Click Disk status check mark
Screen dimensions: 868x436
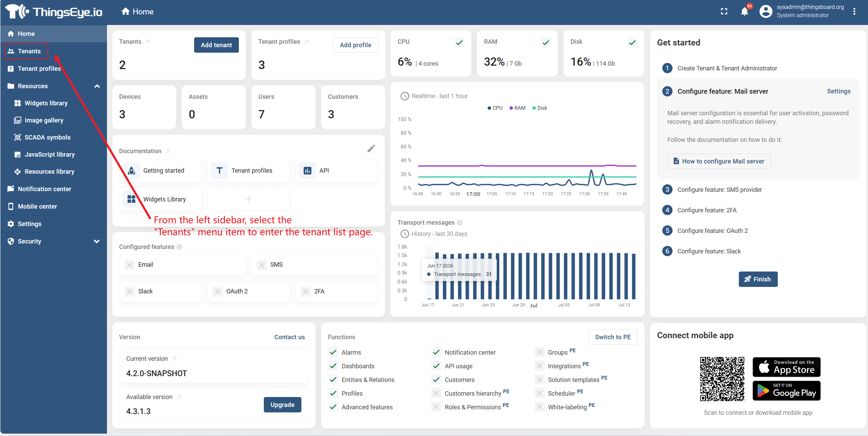tap(632, 42)
